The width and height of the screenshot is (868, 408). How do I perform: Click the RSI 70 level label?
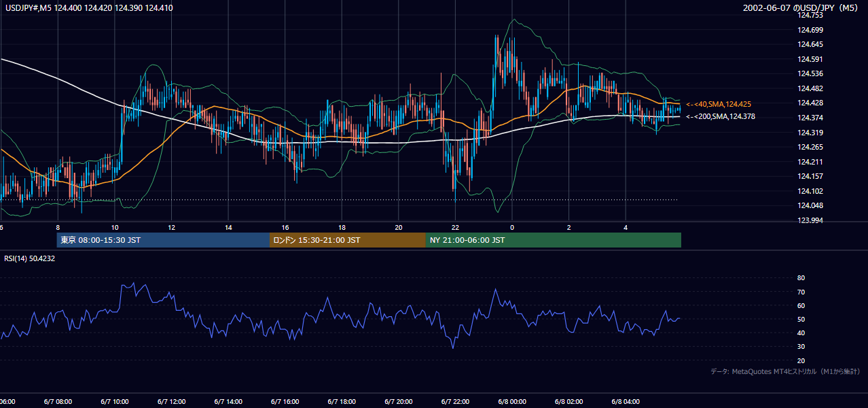point(801,292)
